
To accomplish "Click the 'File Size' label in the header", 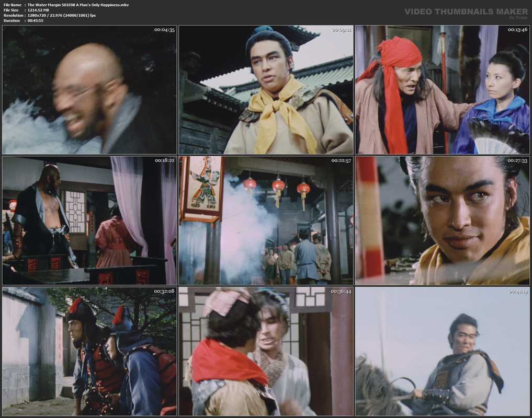I will 11,10.
